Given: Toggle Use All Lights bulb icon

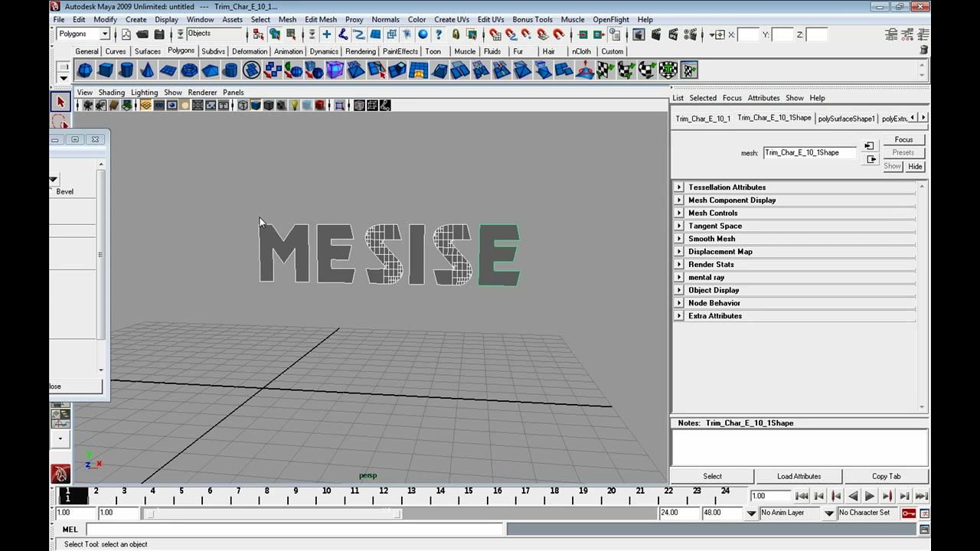Looking at the screenshot, I should point(294,106).
